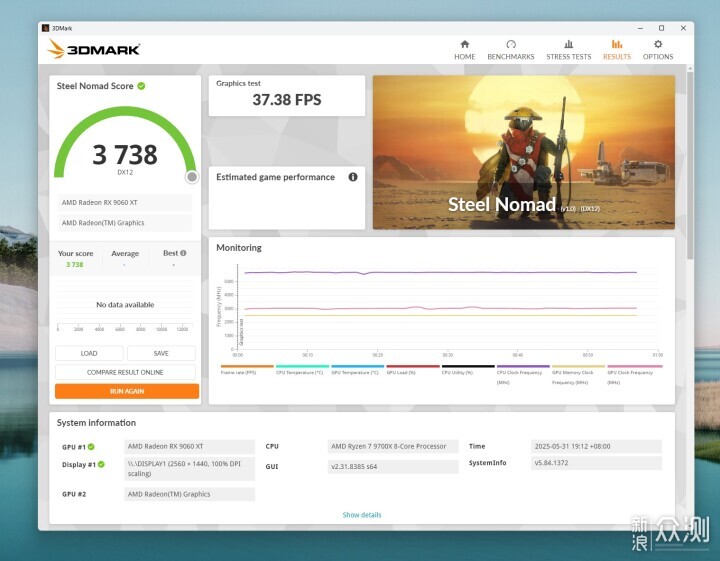Viewport: 720px width, 561px height.
Task: Click the info icon next to Best score
Action: pos(183,253)
